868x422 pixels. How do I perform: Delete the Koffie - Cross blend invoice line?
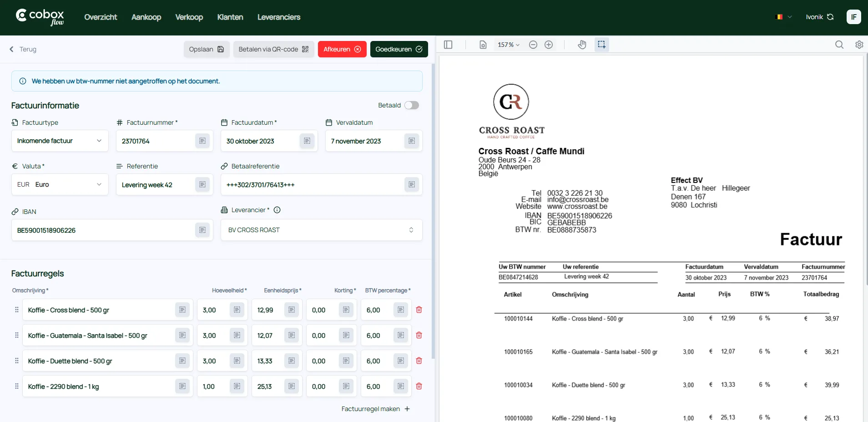click(419, 310)
